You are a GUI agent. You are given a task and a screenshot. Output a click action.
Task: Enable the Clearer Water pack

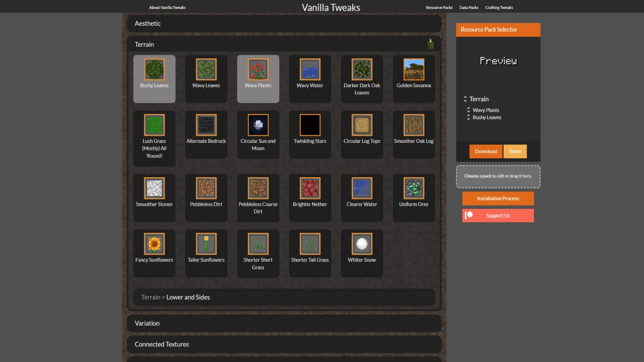pos(362,188)
